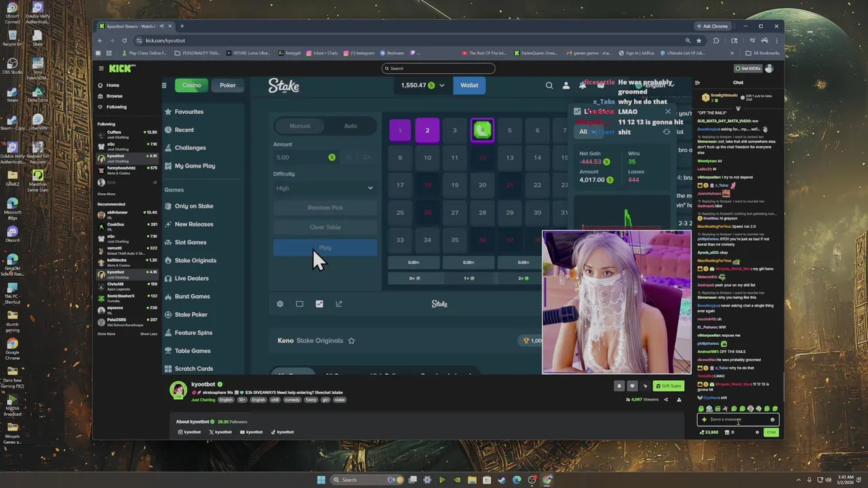Open File Explorer from the taskbar

pos(472,480)
